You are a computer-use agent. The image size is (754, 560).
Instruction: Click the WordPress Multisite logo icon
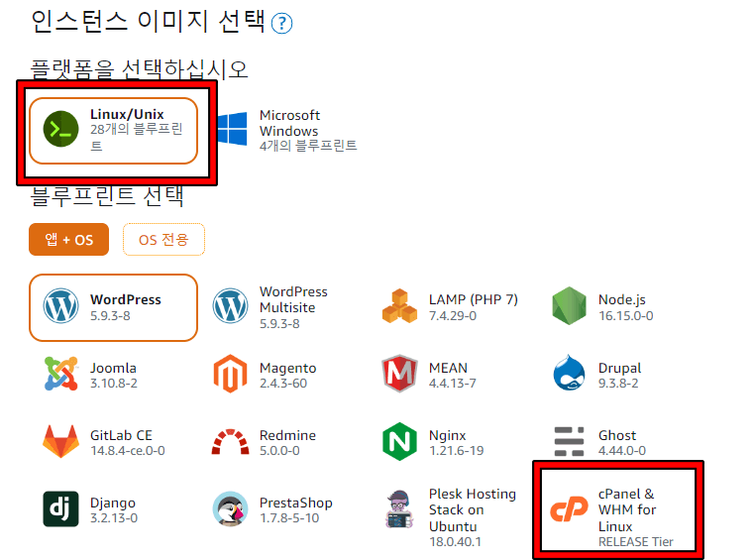230,306
